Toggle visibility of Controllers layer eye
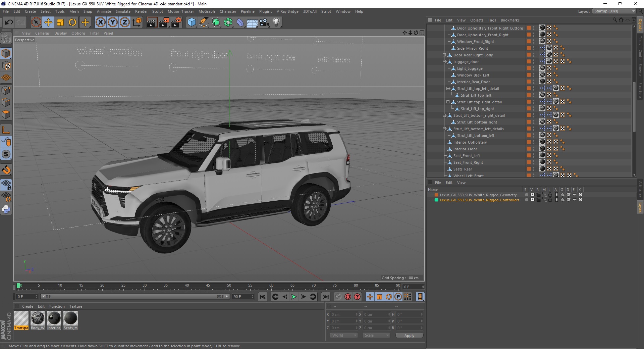Viewport: 644px width, 349px height. (x=532, y=200)
